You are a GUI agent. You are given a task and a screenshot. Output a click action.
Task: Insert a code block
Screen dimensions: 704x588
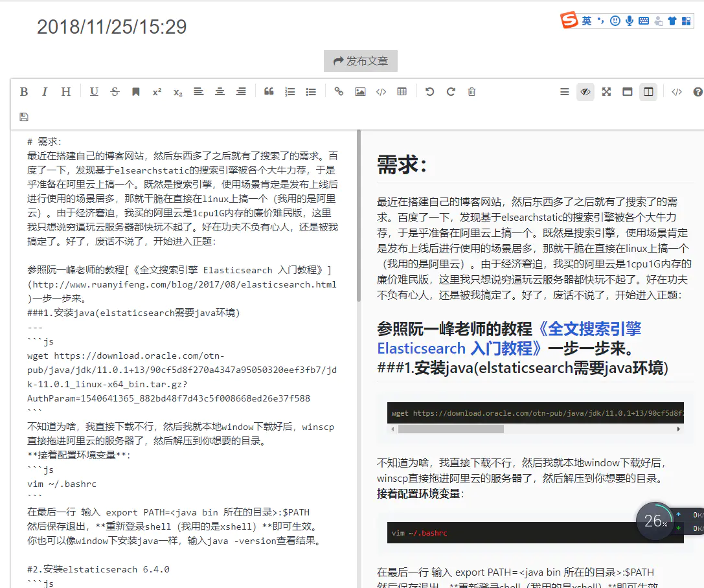[x=381, y=92]
